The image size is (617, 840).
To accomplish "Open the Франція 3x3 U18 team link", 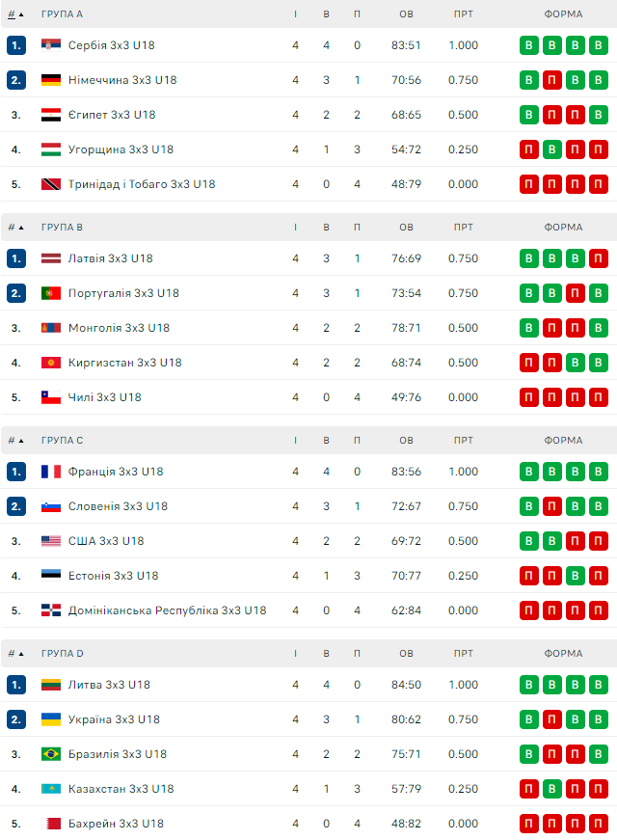I will (x=115, y=472).
